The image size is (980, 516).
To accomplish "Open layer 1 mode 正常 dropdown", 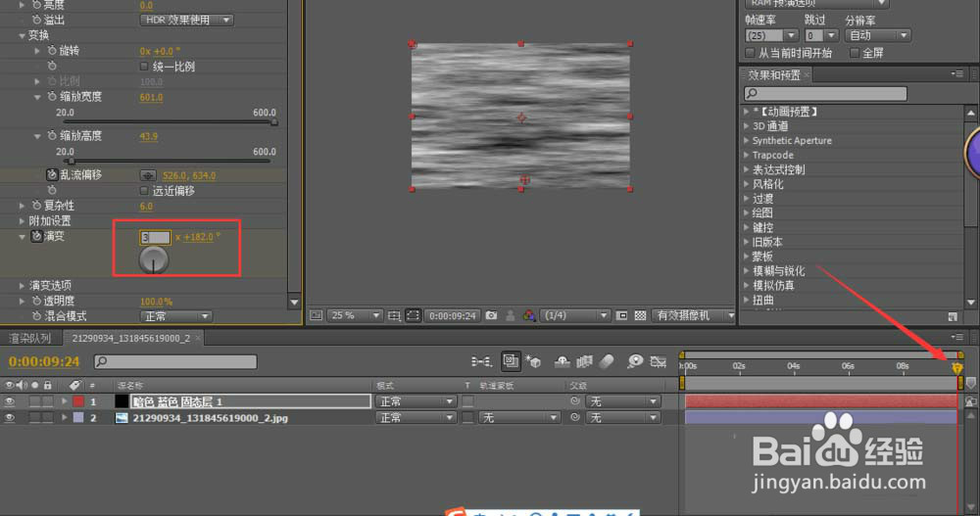I will coord(416,401).
